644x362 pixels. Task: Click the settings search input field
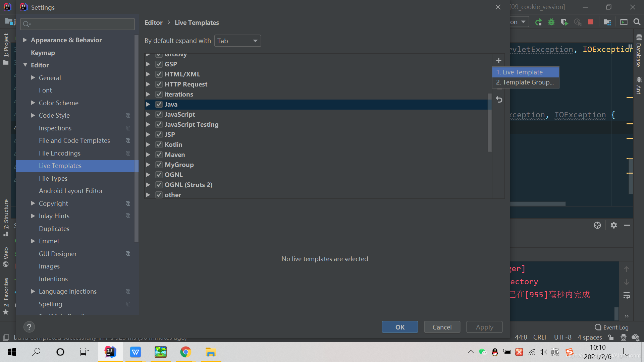click(x=77, y=24)
